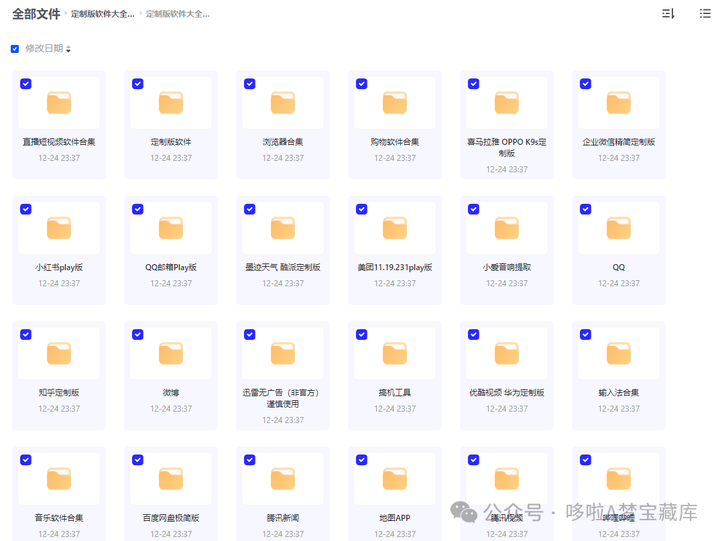This screenshot has height=541, width=720.
Task: Click the 优酷视频 华为定制版 folder name
Action: [x=507, y=393]
